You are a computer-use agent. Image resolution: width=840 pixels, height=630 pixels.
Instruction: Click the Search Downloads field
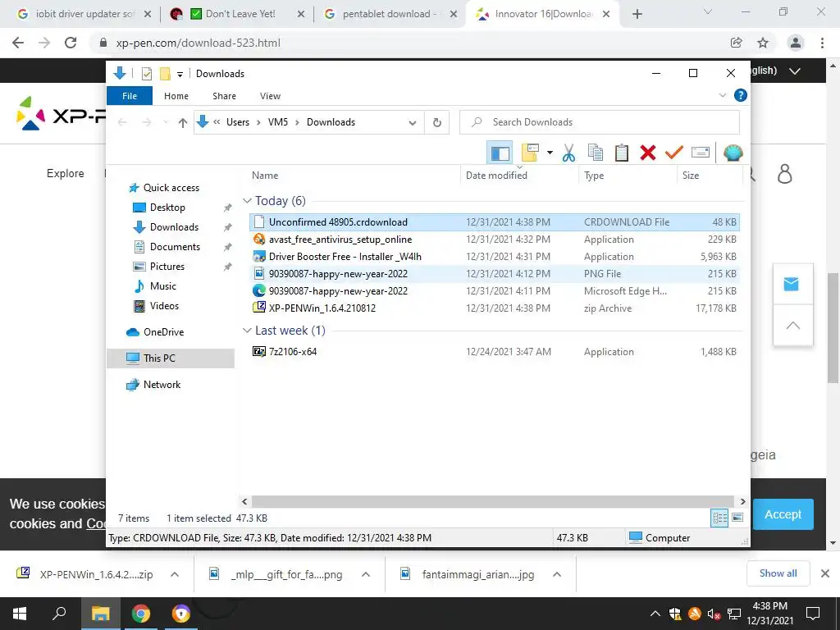point(600,122)
